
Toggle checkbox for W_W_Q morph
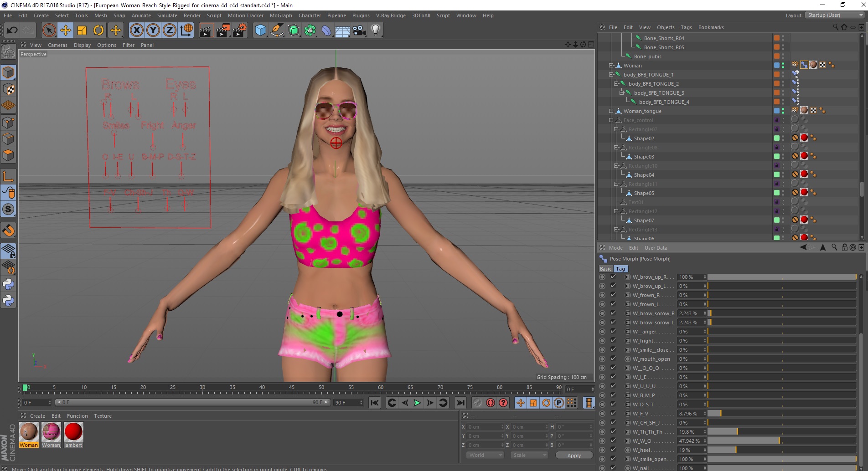point(613,440)
